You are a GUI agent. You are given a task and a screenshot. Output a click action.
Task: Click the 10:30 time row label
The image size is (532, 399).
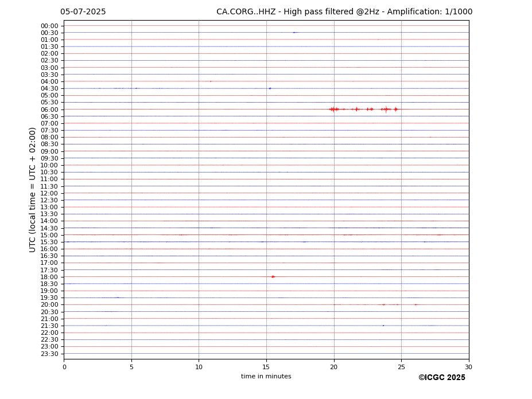point(49,172)
